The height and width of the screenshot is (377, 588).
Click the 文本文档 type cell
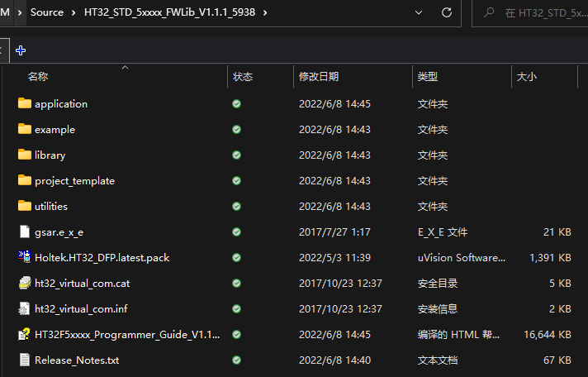point(438,360)
